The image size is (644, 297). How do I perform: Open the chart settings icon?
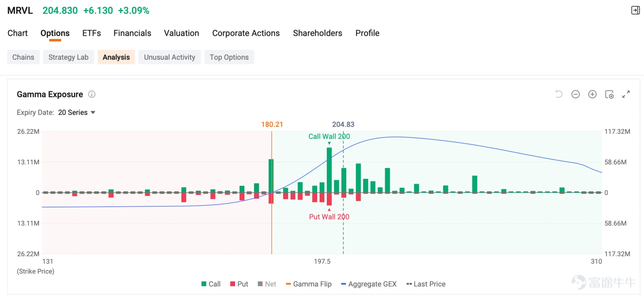609,94
